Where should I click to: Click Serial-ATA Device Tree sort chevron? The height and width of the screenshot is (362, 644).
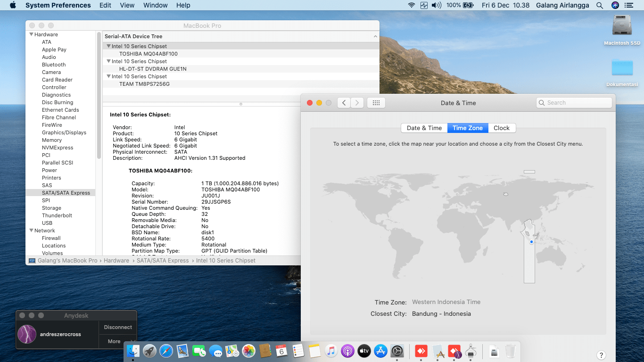click(375, 36)
